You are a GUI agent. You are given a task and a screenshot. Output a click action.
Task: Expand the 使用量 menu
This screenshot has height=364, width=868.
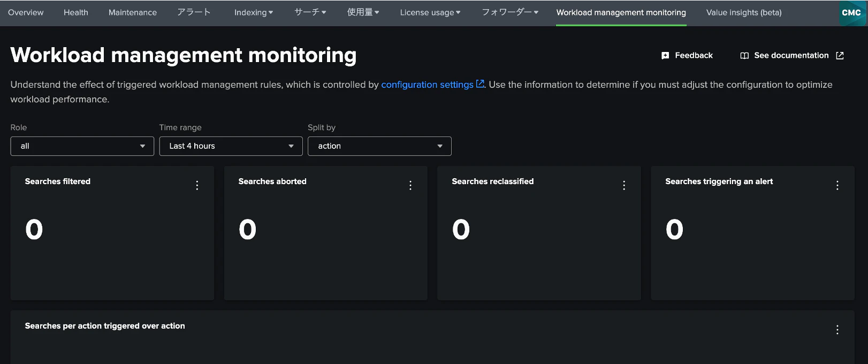coord(363,12)
